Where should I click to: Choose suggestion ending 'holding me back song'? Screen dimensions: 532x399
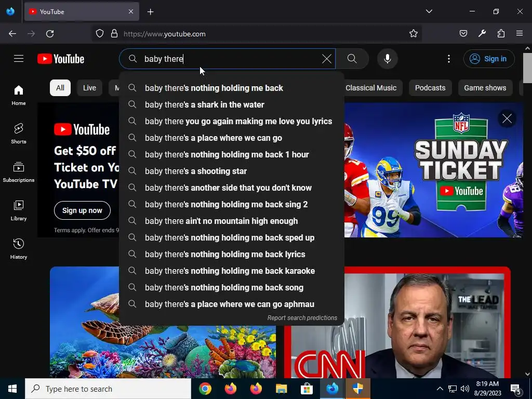pos(232,287)
